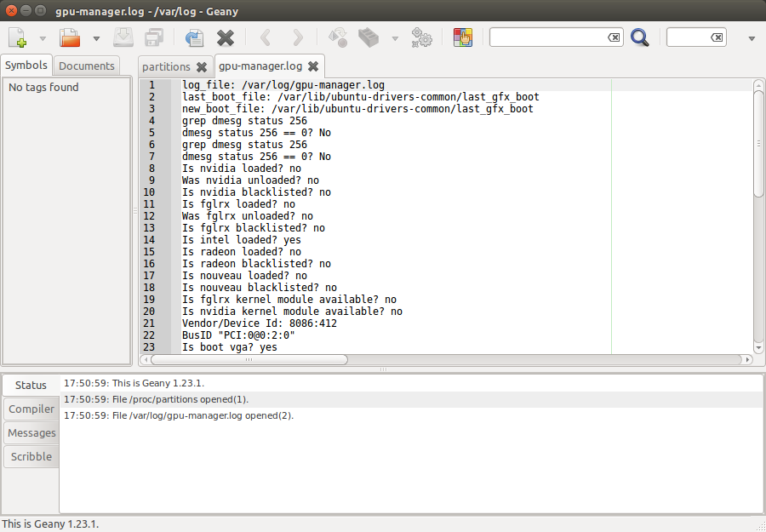Image resolution: width=766 pixels, height=532 pixels.
Task: Maximize the Geany window
Action: point(41,11)
